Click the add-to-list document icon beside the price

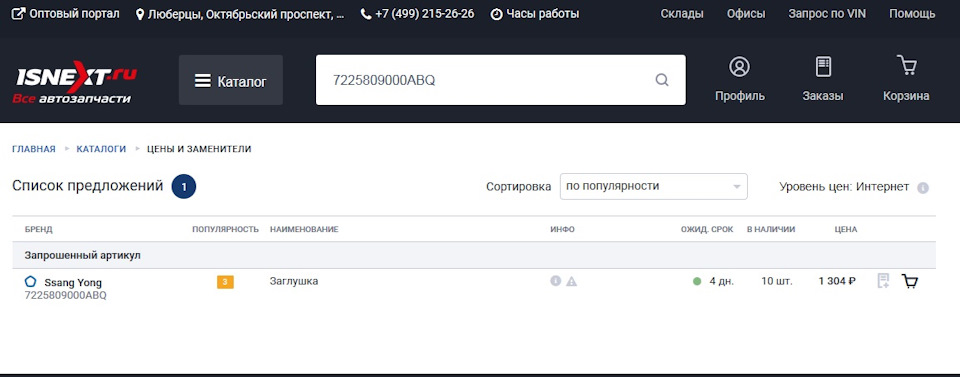883,282
